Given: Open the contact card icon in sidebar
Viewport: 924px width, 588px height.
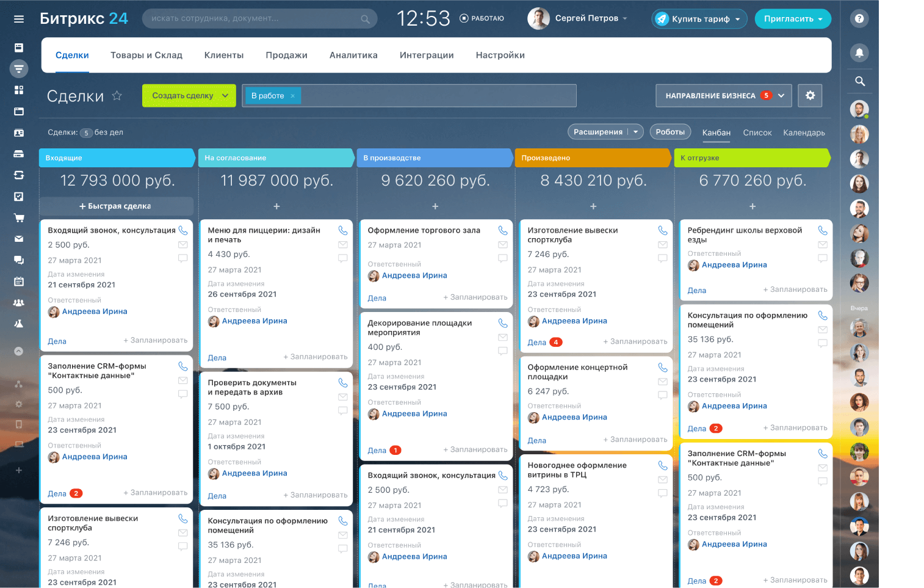Looking at the screenshot, I should 19,132.
